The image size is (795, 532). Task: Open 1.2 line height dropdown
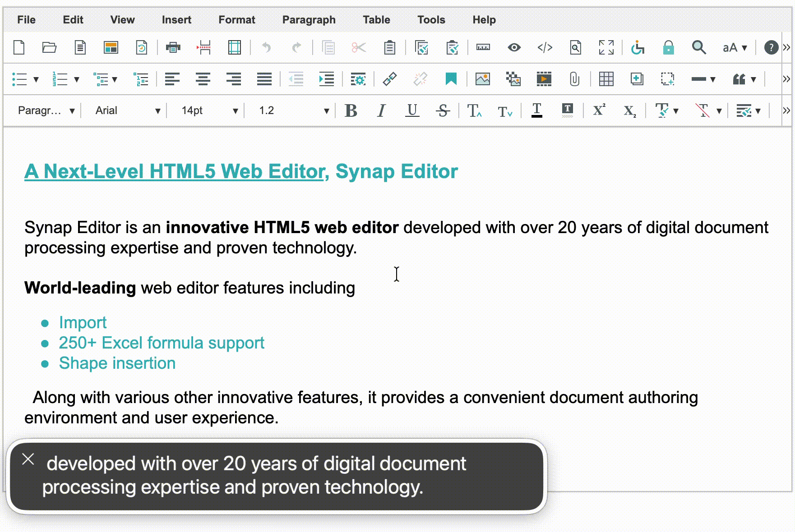(x=293, y=110)
